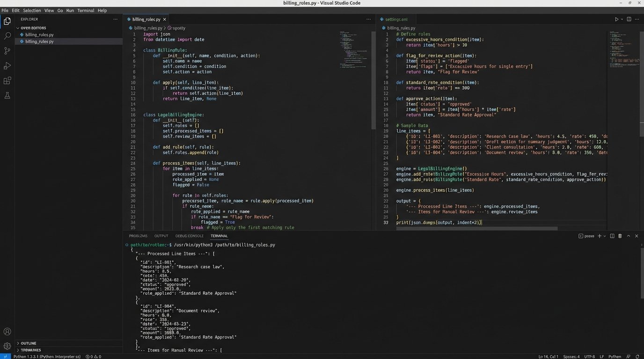This screenshot has height=359, width=644.
Task: Open the Testing flask icon
Action: tap(7, 95)
